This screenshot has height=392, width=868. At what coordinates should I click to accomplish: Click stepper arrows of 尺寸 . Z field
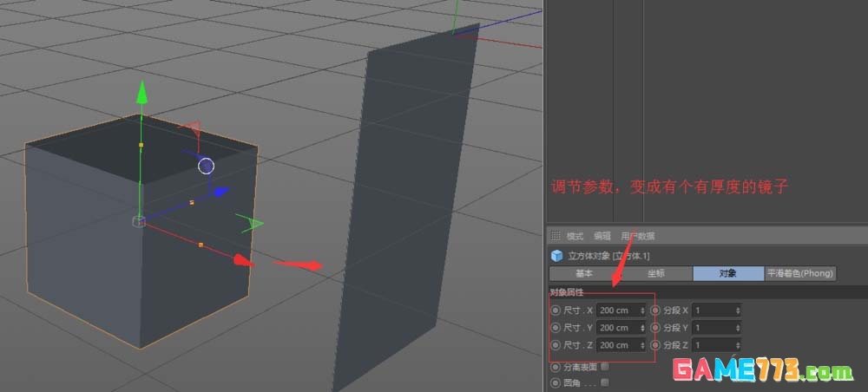(x=642, y=345)
